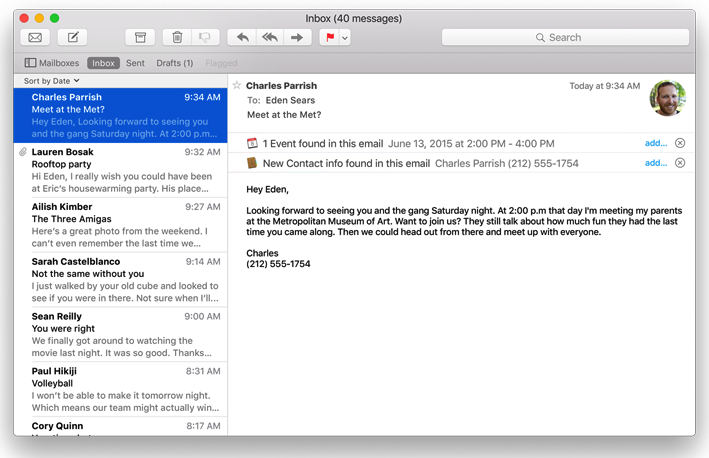Screen dimensions: 709x458
Task: Click the Search field
Action: [565, 38]
